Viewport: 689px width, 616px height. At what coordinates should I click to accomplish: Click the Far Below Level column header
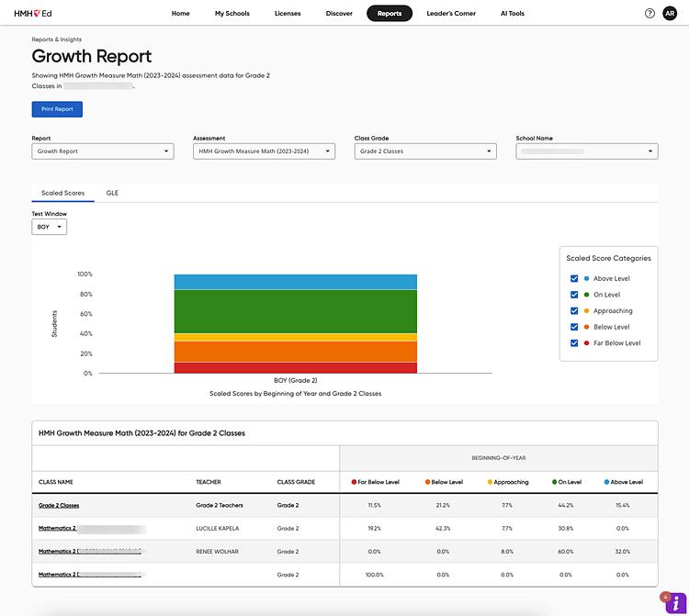(375, 482)
